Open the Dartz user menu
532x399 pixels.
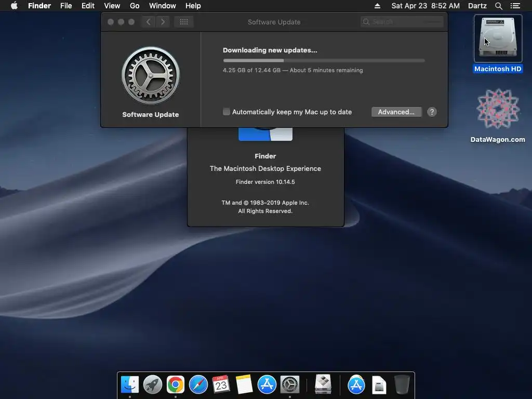pos(477,6)
